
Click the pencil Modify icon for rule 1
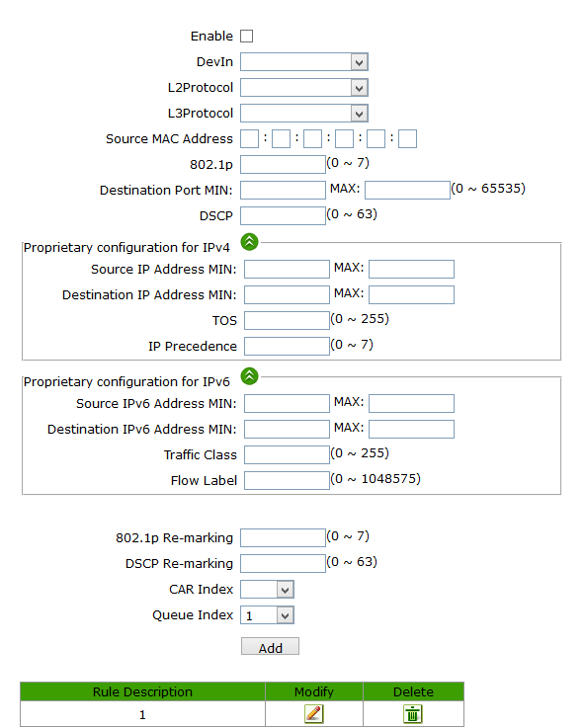pyautogui.click(x=314, y=713)
